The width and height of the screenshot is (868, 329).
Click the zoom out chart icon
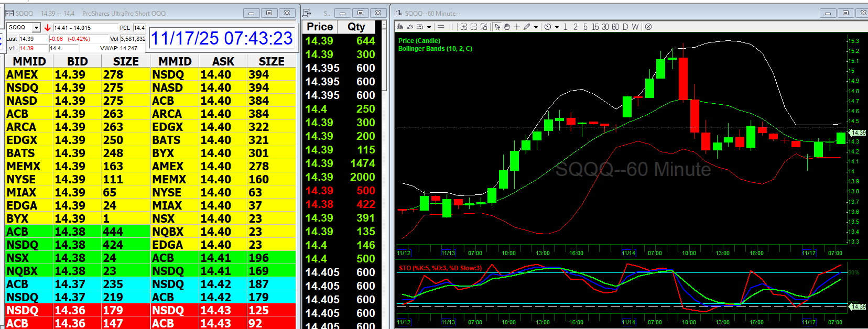coord(474,27)
